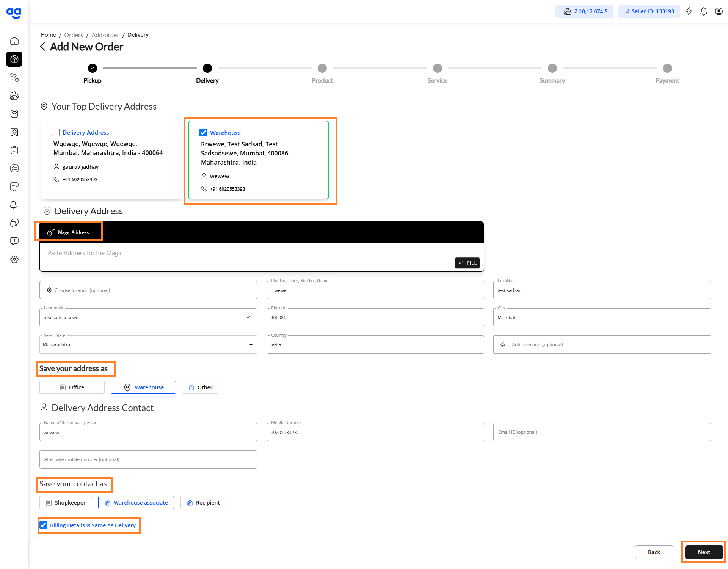The height and width of the screenshot is (569, 728).
Task: Select Shopkeeper contact type
Action: click(x=66, y=503)
